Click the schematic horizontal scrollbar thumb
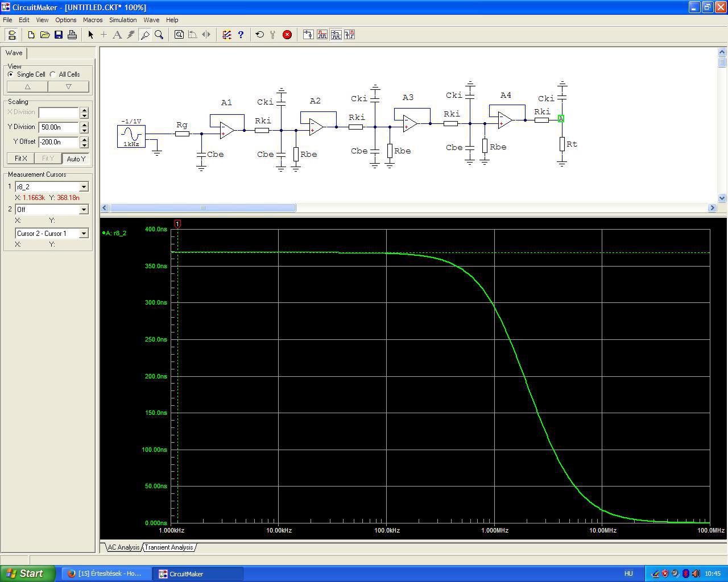This screenshot has width=728, height=582. click(202, 208)
